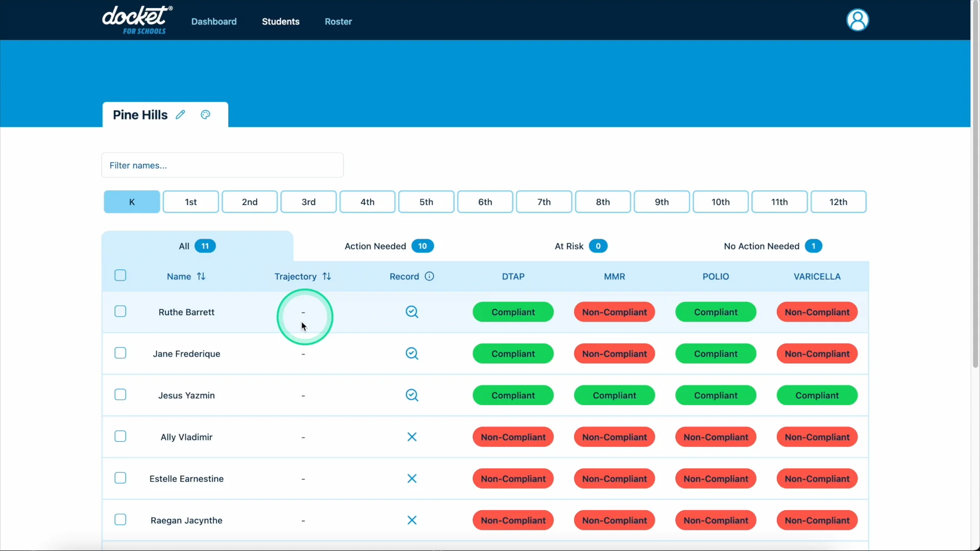Image resolution: width=980 pixels, height=551 pixels.
Task: Check the select-all checkbox in table header
Action: pyautogui.click(x=120, y=275)
